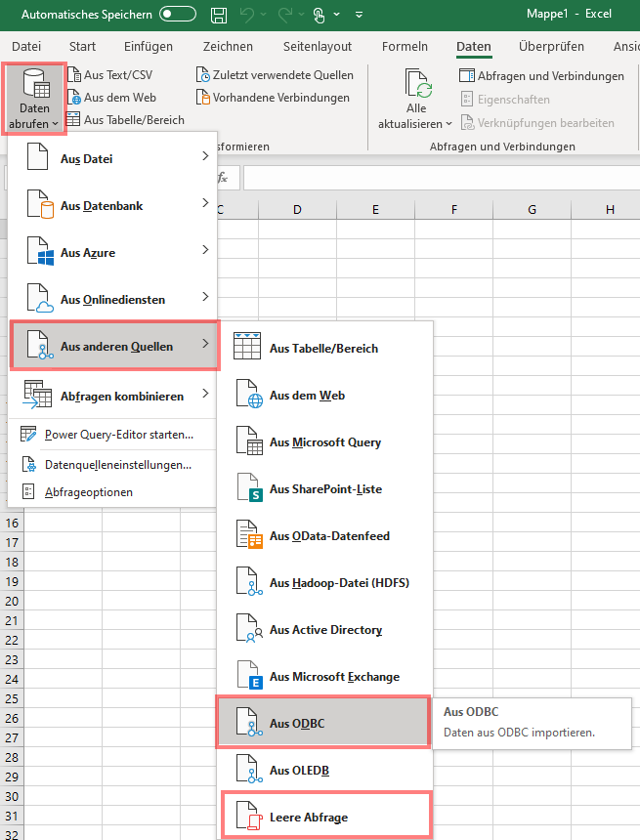Screen dimensions: 640x840
Task: Click the chevron next to Aus anderen Quellen
Action: [205, 344]
